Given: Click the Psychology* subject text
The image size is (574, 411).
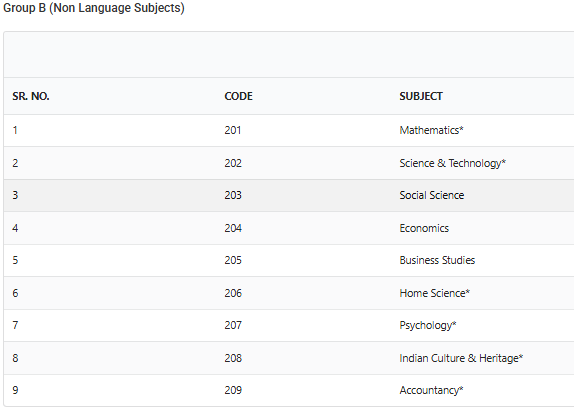Looking at the screenshot, I should [x=428, y=325].
